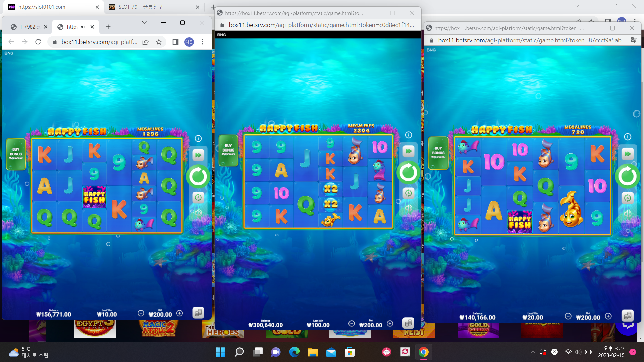Click the translate icon in the right window

(x=634, y=40)
